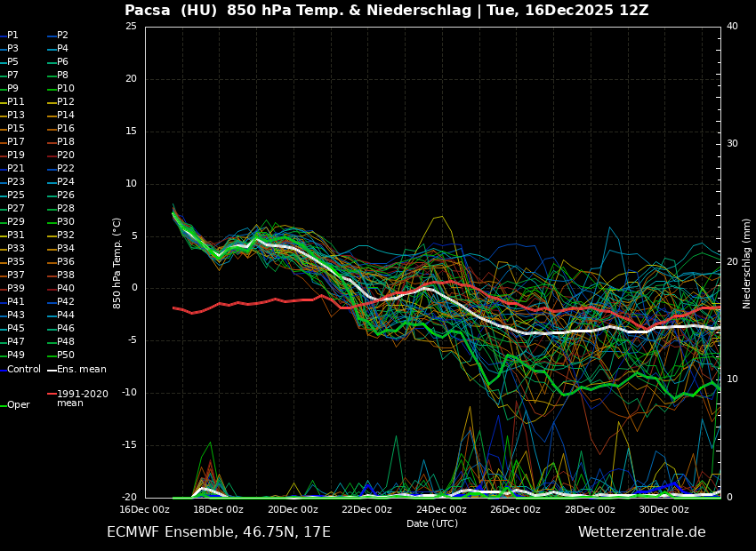Click the chart title for Pacsa (HU)
The width and height of the screenshot is (756, 551).
pyautogui.click(x=386, y=11)
